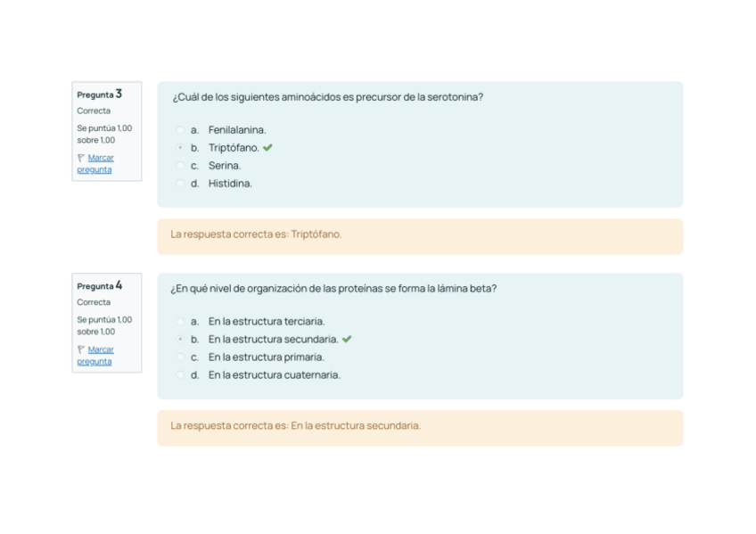The height and width of the screenshot is (534, 756).
Task: Click the flag icon in Pregunta 4
Action: 81,350
